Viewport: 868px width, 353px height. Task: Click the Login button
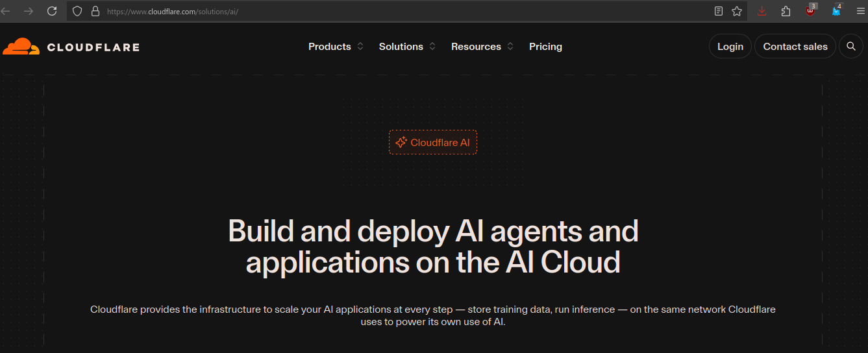[x=730, y=46]
